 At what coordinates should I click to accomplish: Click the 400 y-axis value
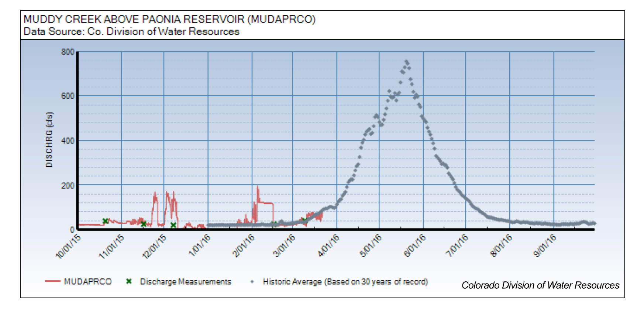[68, 141]
